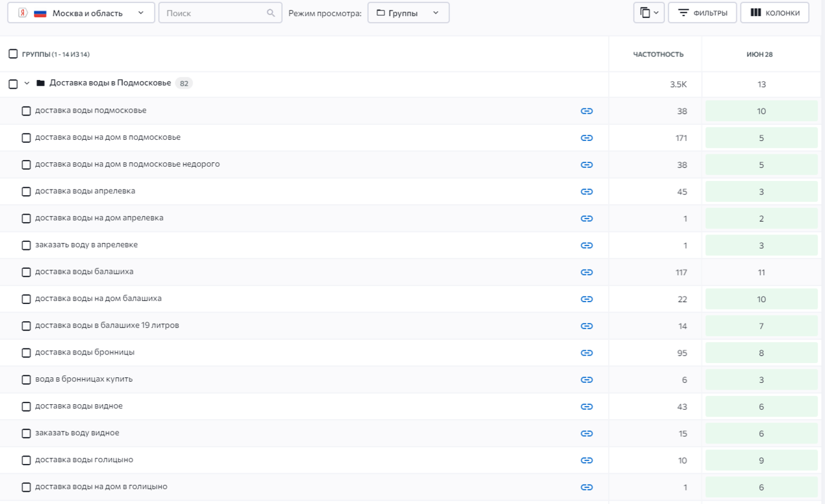Focus the 'Поиск' search field
This screenshot has width=825, height=504.
tap(212, 13)
